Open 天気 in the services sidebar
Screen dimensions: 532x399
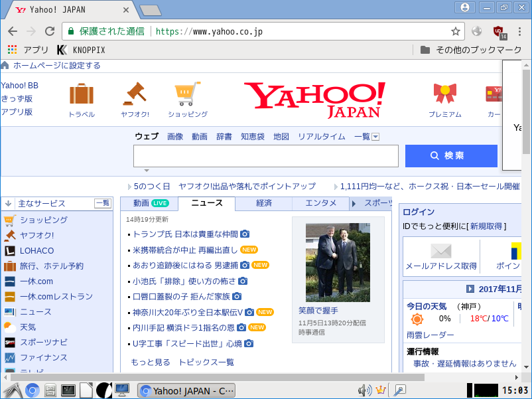tap(28, 327)
